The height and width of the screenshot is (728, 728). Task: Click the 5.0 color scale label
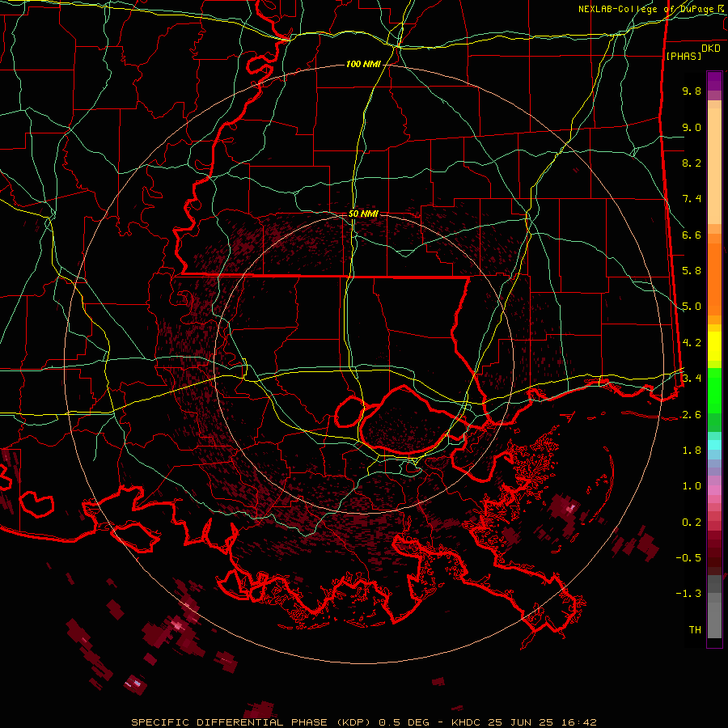click(x=692, y=307)
